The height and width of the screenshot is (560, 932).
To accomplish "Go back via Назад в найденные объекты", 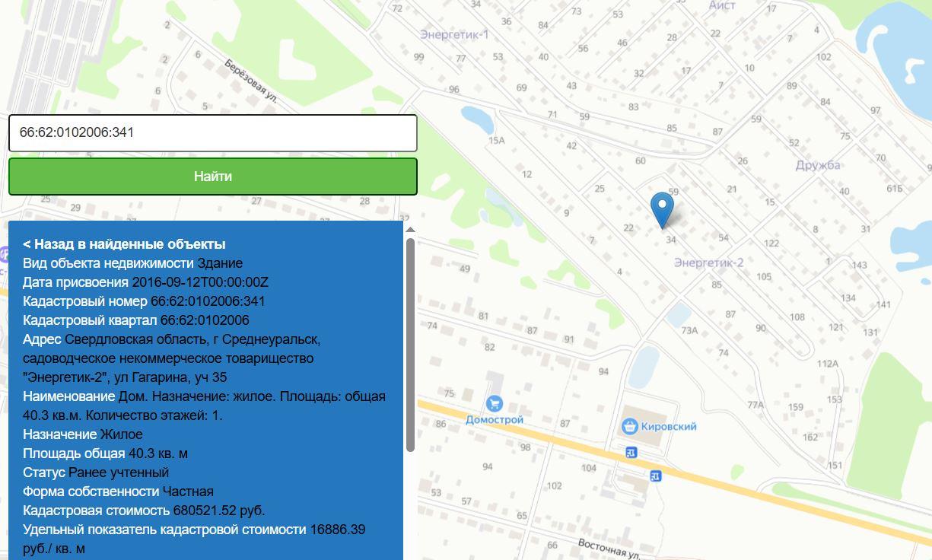I will tap(124, 244).
